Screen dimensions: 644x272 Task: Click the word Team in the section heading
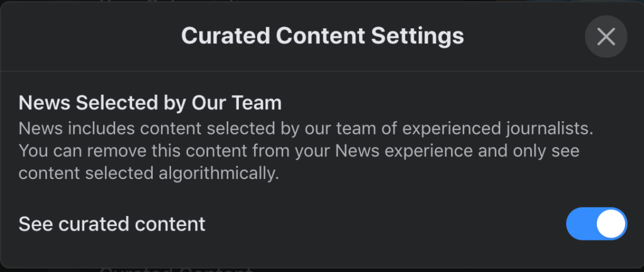[257, 102]
